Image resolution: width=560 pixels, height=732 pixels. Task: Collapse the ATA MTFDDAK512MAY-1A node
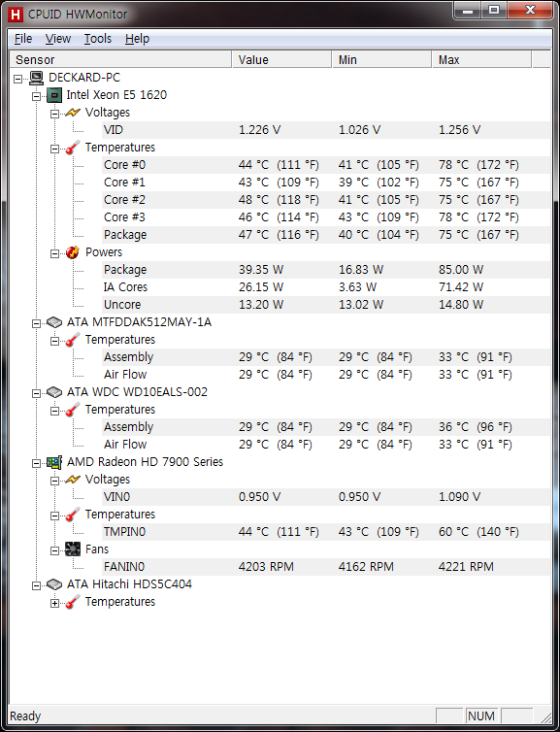[37, 323]
